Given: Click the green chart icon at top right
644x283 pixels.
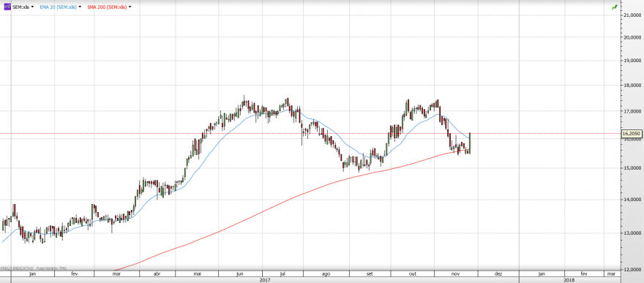Looking at the screenshot, I should pyautogui.click(x=615, y=7).
